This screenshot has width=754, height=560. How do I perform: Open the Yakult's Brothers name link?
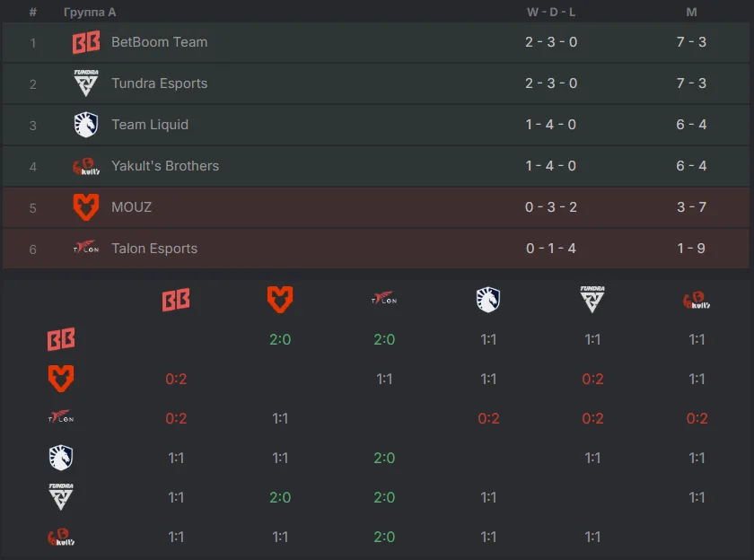tap(165, 166)
